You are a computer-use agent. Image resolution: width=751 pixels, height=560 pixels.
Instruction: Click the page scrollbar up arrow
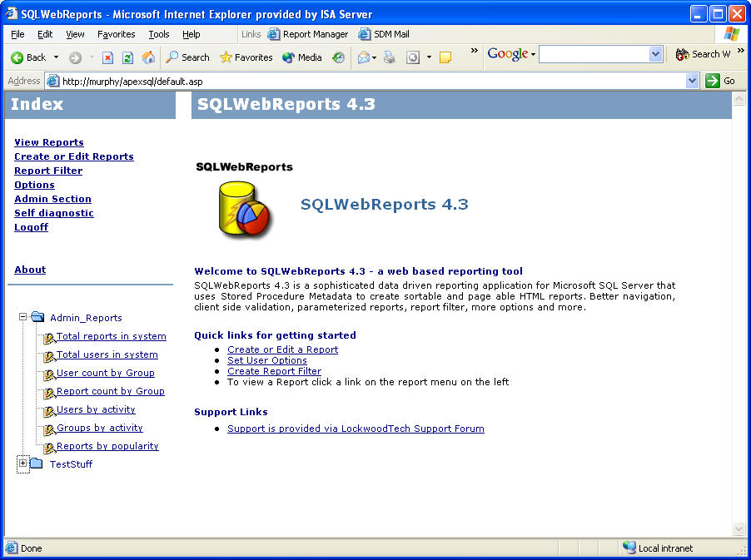coord(739,98)
